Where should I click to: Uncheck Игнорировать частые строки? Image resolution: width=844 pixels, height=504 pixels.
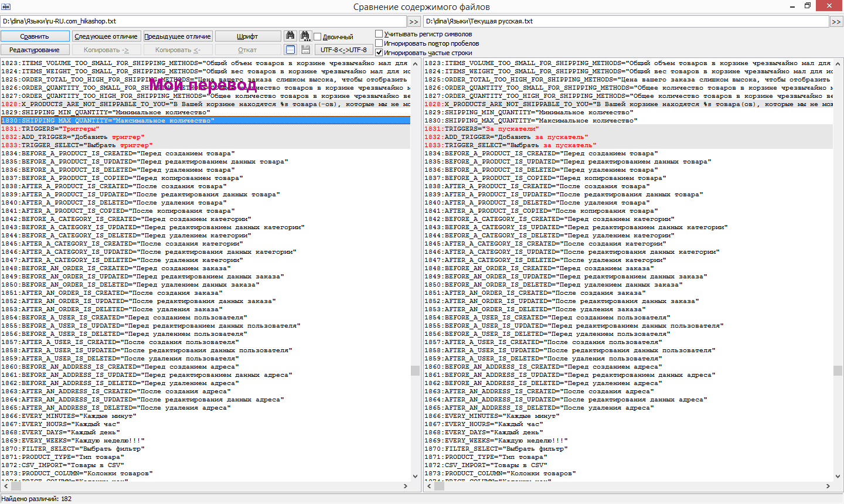pyautogui.click(x=379, y=53)
